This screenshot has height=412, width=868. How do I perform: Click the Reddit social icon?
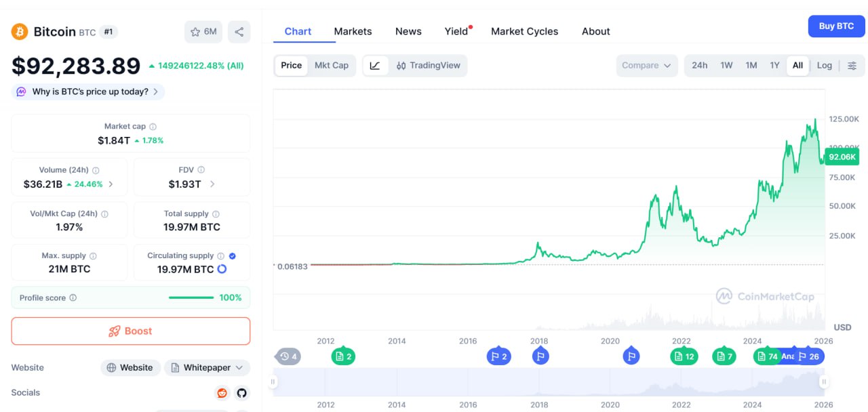(222, 393)
